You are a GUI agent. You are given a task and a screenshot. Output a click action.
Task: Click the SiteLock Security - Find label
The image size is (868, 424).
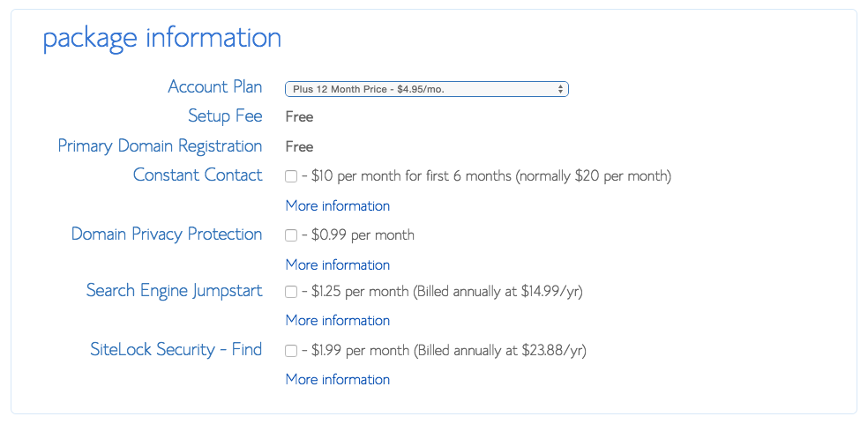tap(176, 349)
